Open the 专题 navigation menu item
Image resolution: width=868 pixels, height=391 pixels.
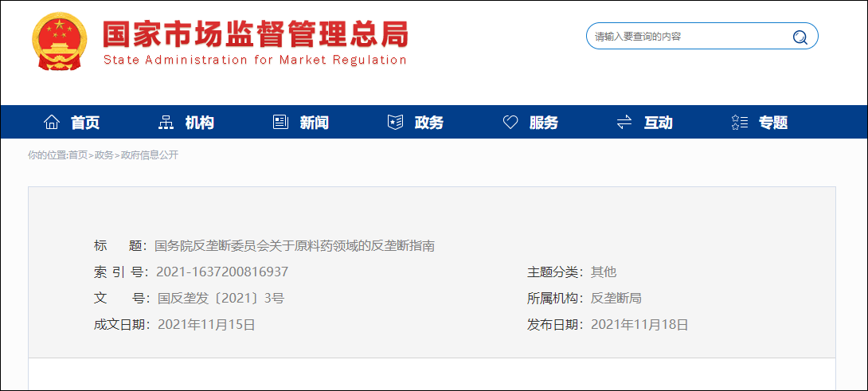tap(773, 123)
